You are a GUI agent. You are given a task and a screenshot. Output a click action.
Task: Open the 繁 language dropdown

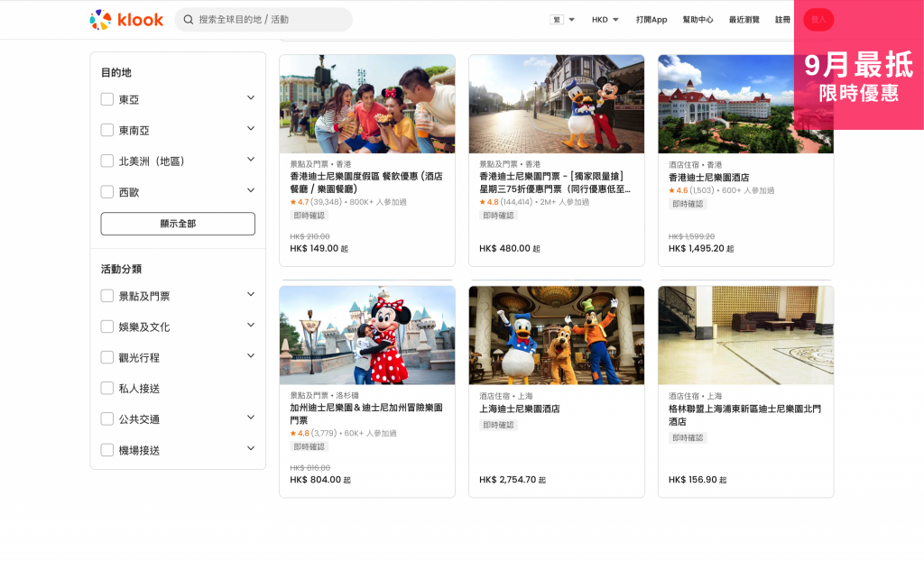click(x=563, y=19)
